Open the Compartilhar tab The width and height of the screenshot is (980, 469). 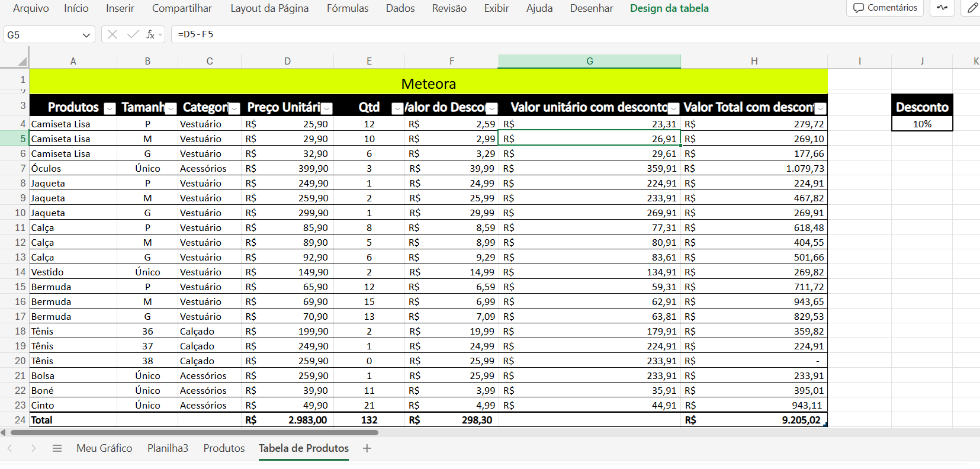pyautogui.click(x=182, y=8)
